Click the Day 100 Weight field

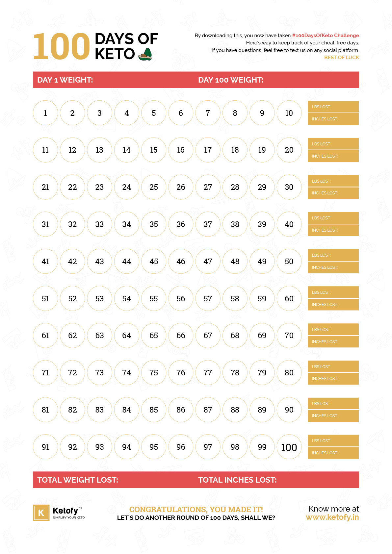point(278,80)
